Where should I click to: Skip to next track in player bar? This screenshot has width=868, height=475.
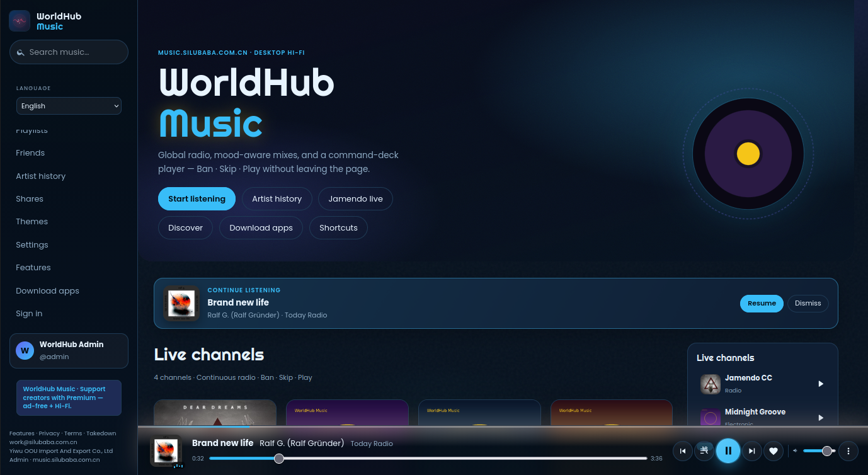coord(751,451)
